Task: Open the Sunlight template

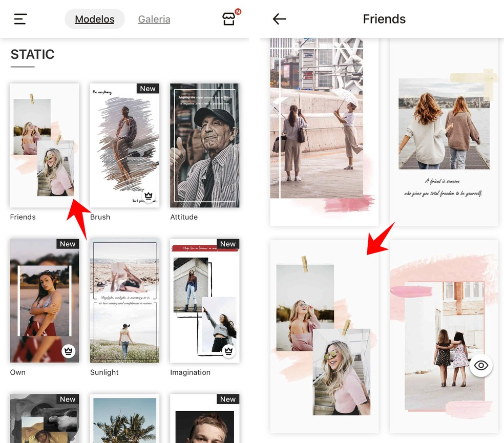Action: pyautogui.click(x=124, y=301)
